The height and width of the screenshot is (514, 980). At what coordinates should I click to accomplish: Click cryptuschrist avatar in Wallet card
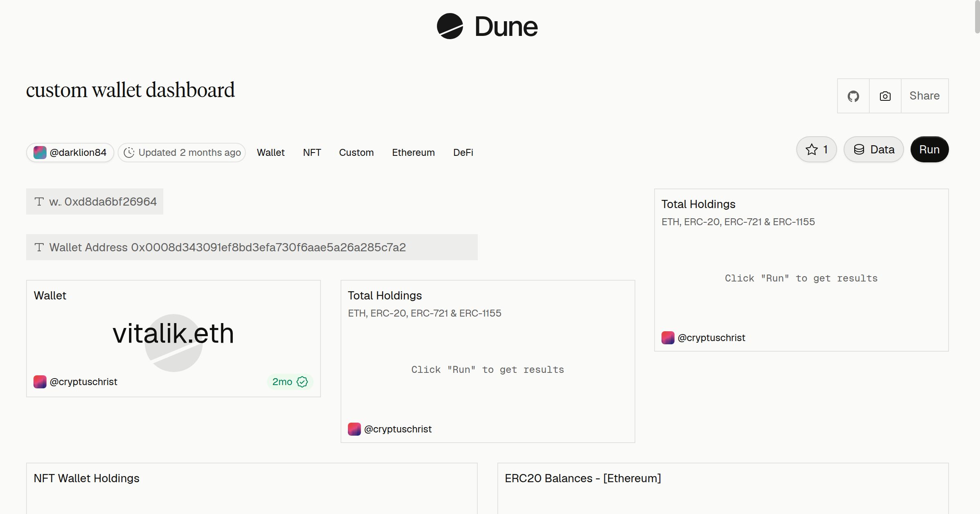[40, 382]
